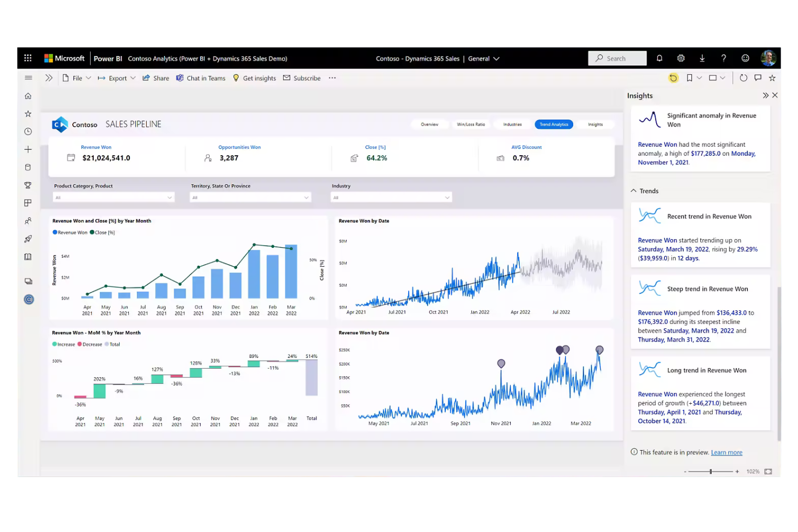Open Favorites star in left sidebar
Screen dimensions: 798x532
click(x=28, y=114)
